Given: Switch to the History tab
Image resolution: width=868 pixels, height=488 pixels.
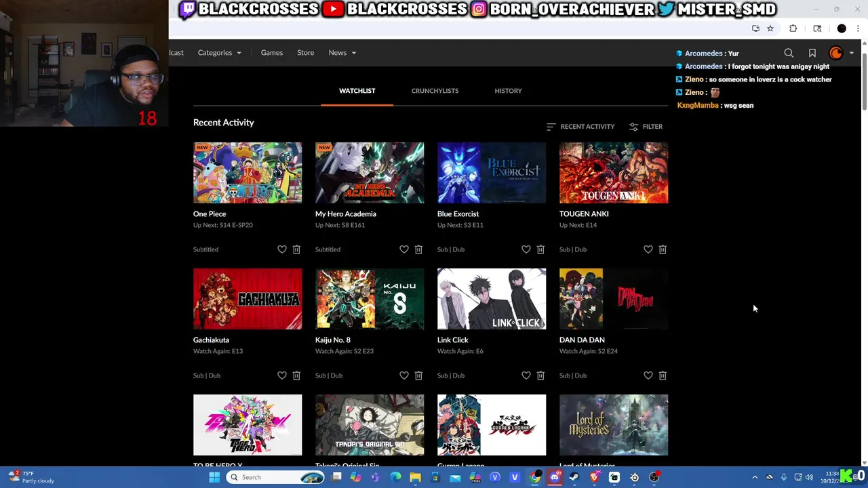Looking at the screenshot, I should [x=508, y=91].
